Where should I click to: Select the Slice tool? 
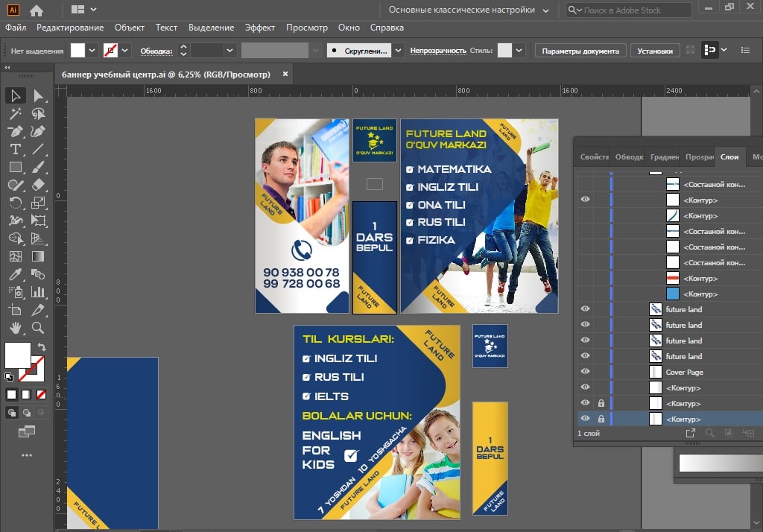point(38,309)
